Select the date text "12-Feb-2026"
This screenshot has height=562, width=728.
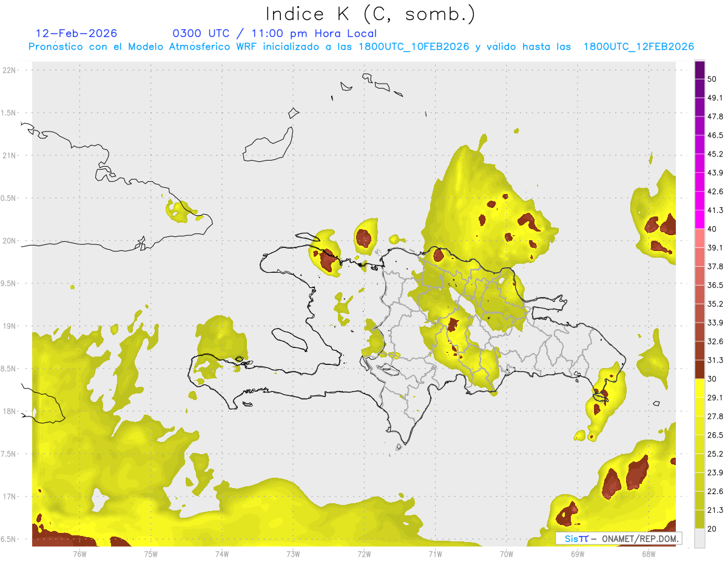pos(76,34)
